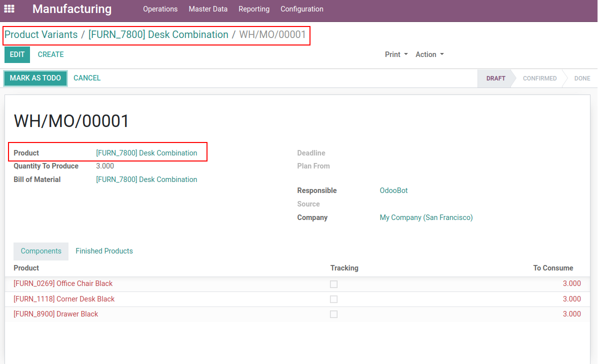Screen dimensions: 598x364
Task: Open the OdooBot responsible link
Action: (x=393, y=190)
